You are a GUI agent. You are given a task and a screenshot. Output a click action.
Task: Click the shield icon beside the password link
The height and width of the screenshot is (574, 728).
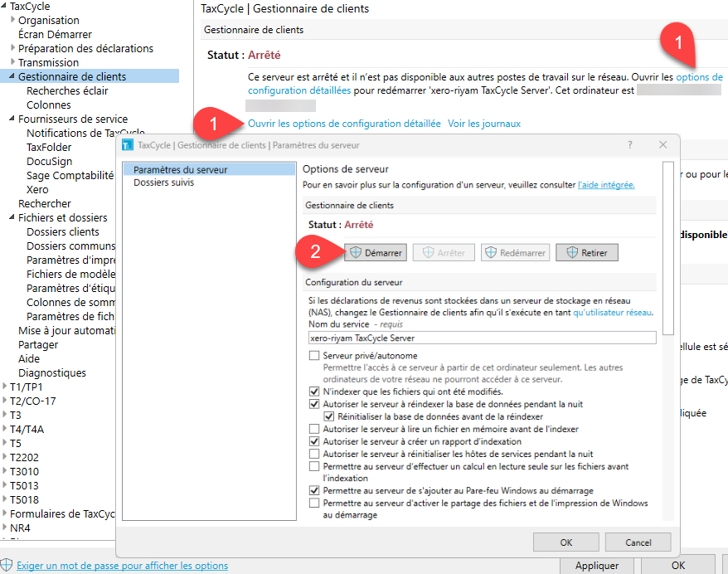pyautogui.click(x=6, y=565)
